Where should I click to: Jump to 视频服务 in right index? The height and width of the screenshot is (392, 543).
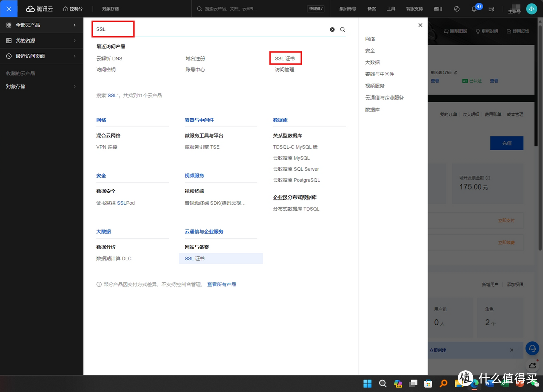point(375,86)
